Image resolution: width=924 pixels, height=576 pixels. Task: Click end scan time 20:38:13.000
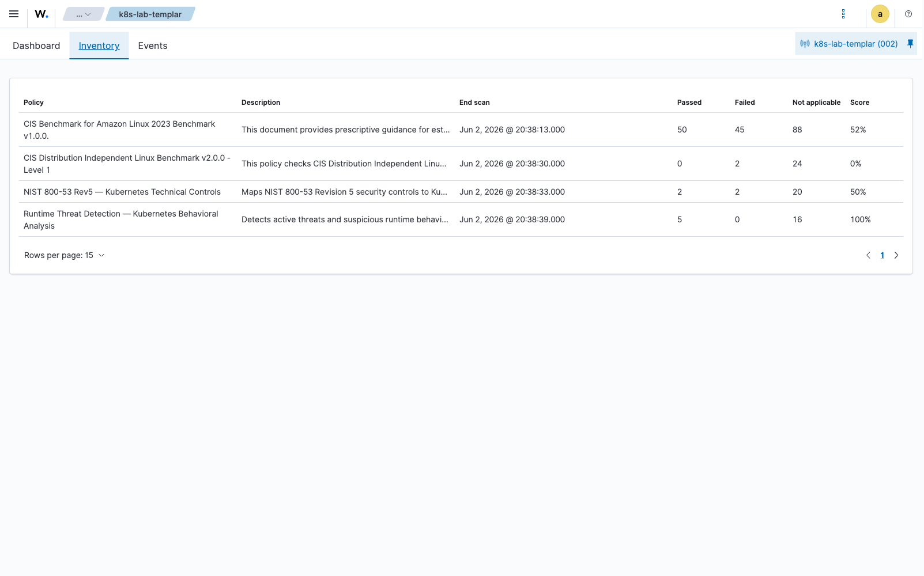click(512, 130)
